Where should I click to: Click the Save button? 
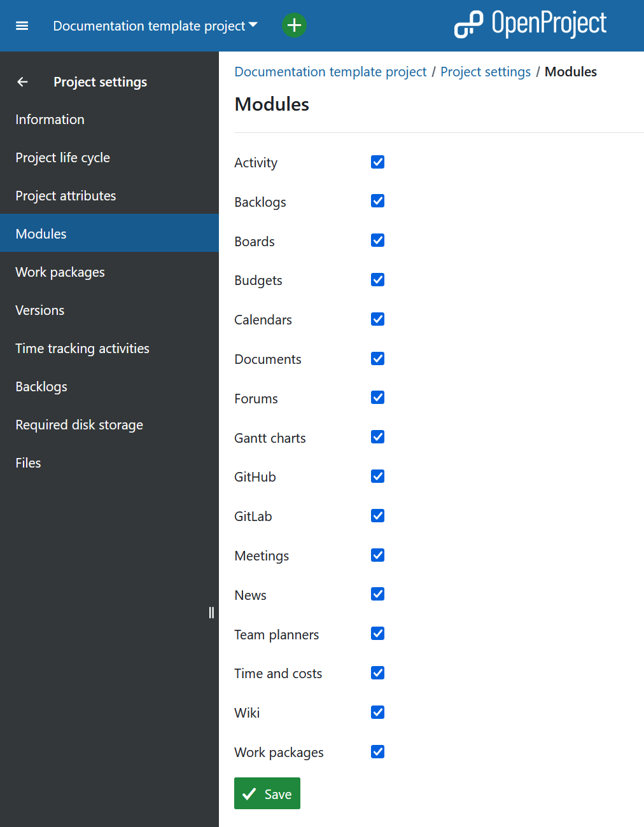pyautogui.click(x=267, y=793)
